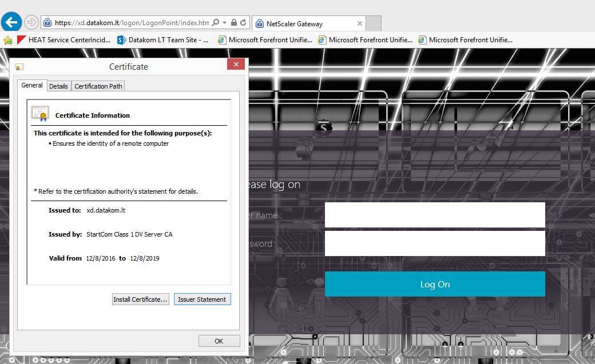Click the expiry date '12/8/2019'
The width and height of the screenshot is (595, 364).
[x=145, y=258]
